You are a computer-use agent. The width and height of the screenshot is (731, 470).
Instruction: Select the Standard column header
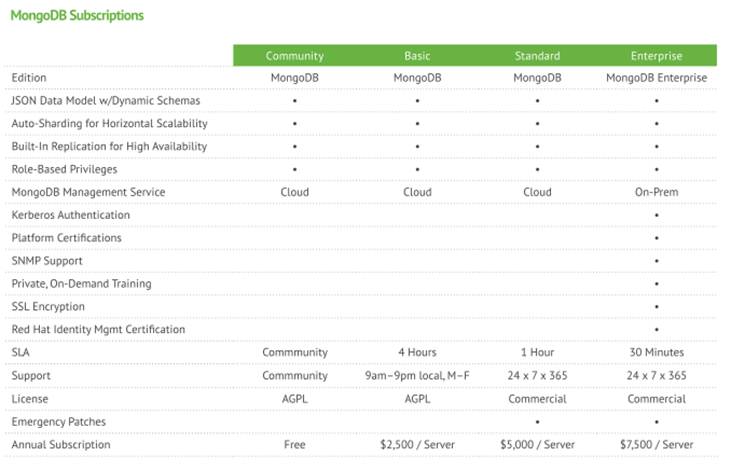coord(537,56)
